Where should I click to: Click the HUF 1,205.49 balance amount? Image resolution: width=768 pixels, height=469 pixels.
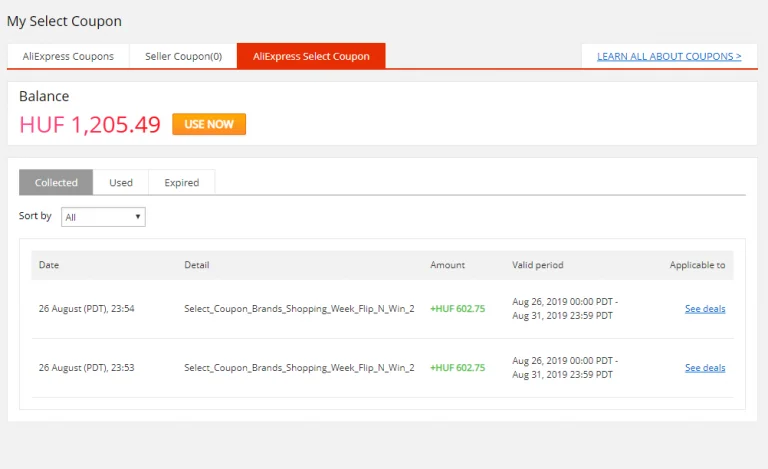[x=90, y=124]
